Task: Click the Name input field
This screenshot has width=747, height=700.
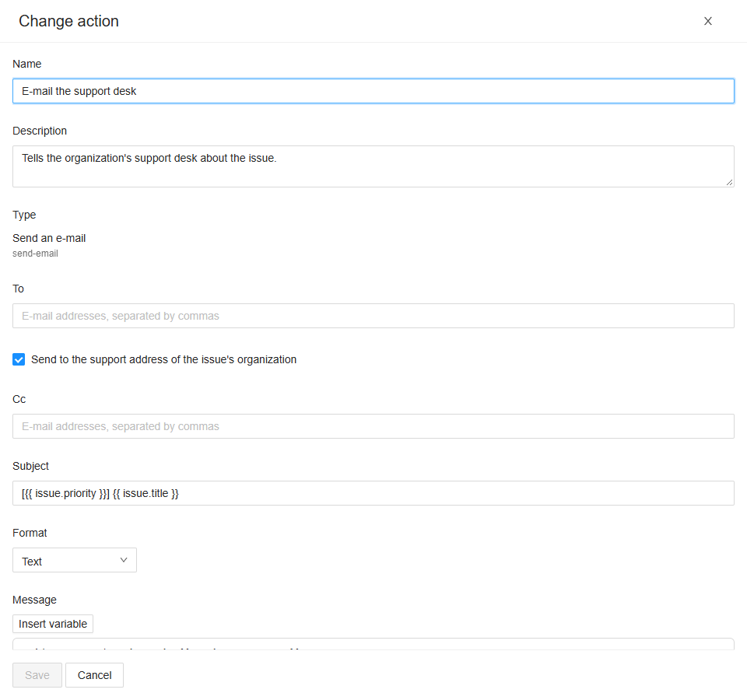Action: 373,91
